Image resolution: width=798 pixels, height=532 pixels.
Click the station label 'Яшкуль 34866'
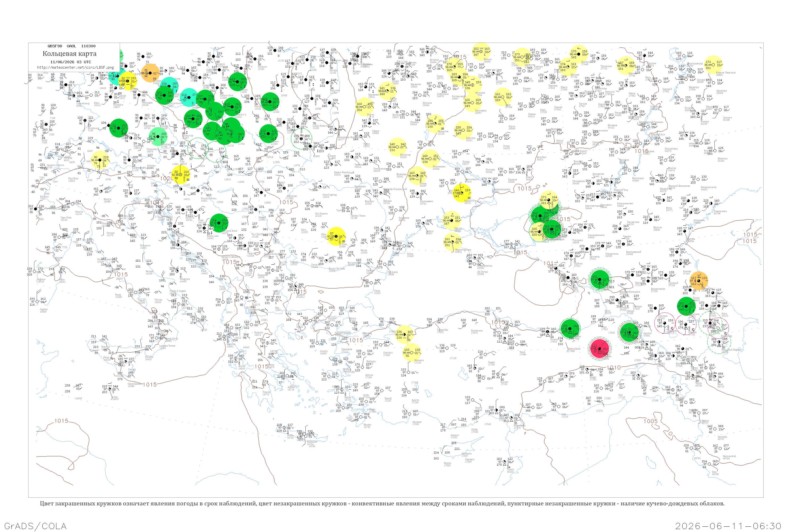pyautogui.click(x=657, y=228)
